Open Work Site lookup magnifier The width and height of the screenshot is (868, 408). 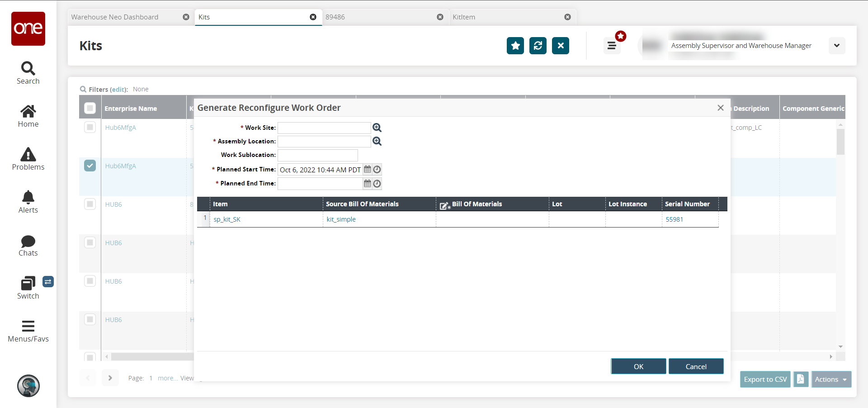377,128
